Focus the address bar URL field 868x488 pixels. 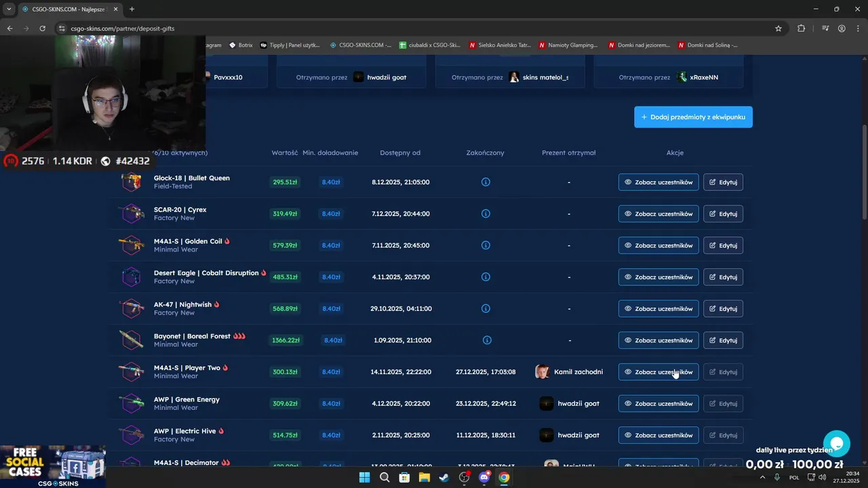[420, 28]
